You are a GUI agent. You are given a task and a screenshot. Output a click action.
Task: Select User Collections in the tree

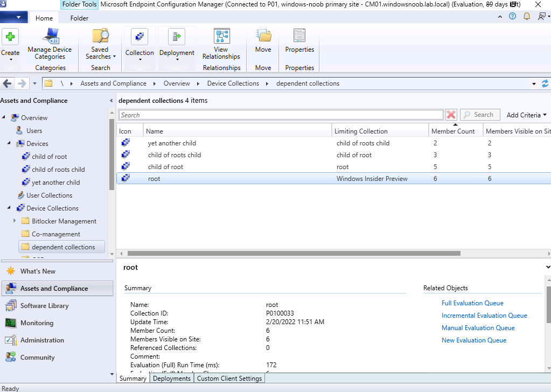pyautogui.click(x=49, y=195)
